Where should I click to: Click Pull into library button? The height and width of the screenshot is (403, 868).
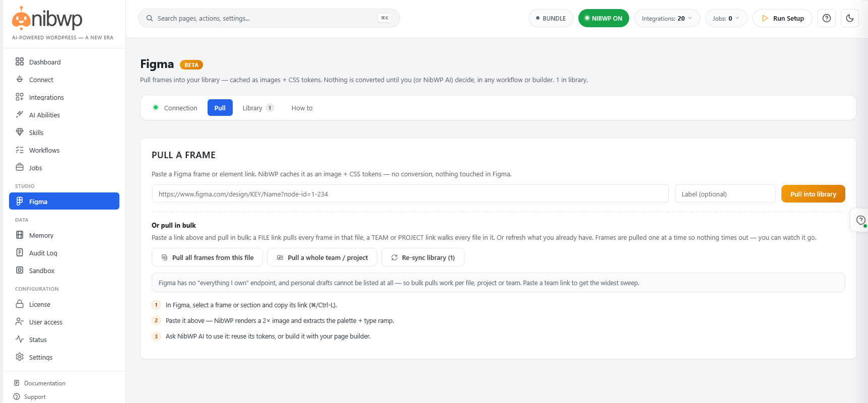coord(813,194)
